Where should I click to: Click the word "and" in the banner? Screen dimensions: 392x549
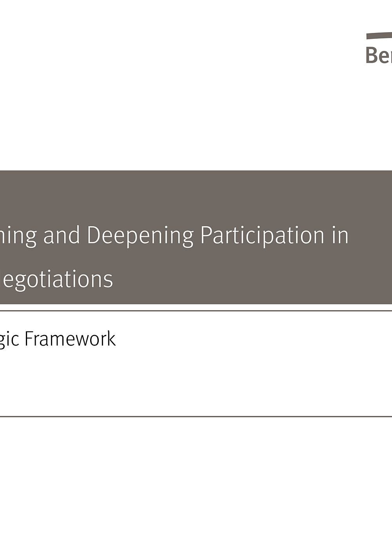[62, 235]
